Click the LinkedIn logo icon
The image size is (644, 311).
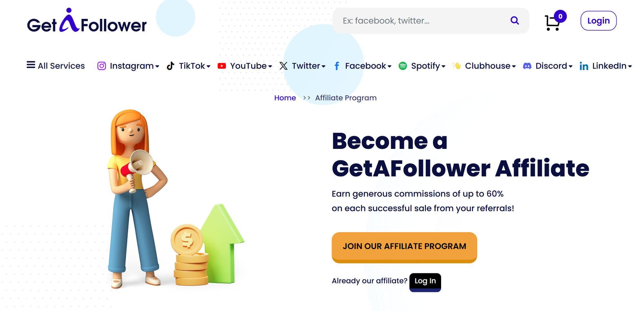coord(583,66)
